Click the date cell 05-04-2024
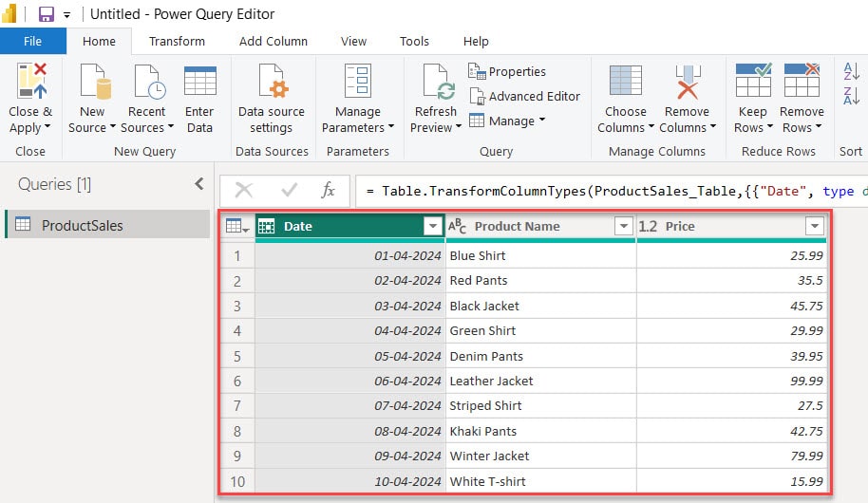868x503 pixels. 350,356
